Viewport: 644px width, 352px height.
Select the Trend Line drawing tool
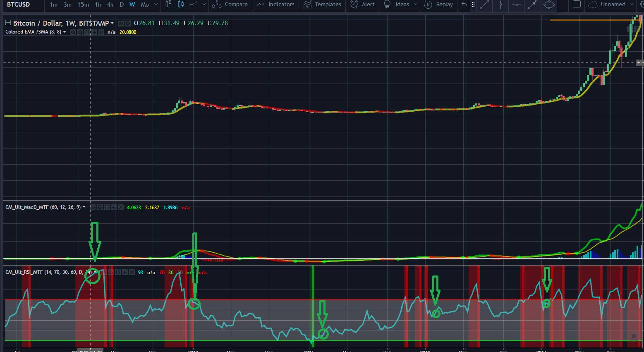coord(484,5)
